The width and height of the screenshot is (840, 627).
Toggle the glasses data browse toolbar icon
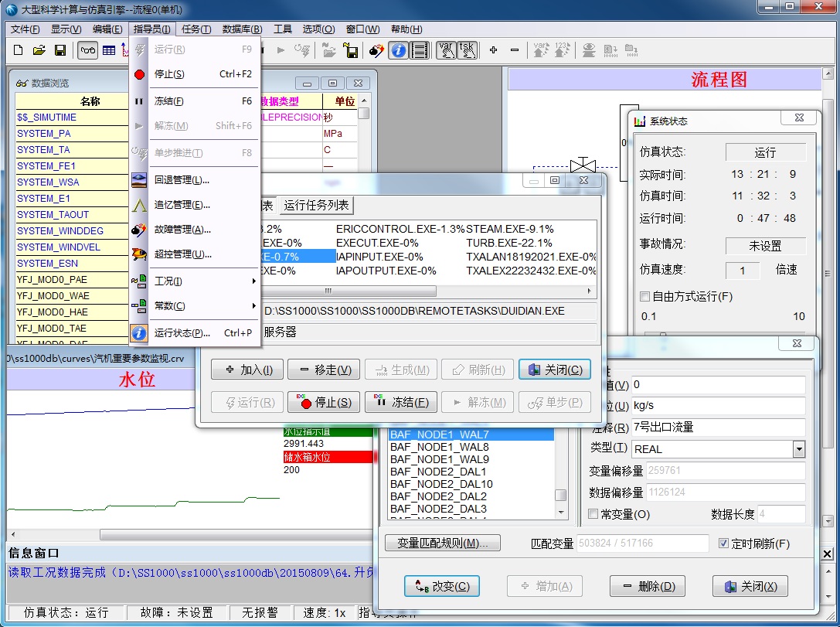click(87, 50)
